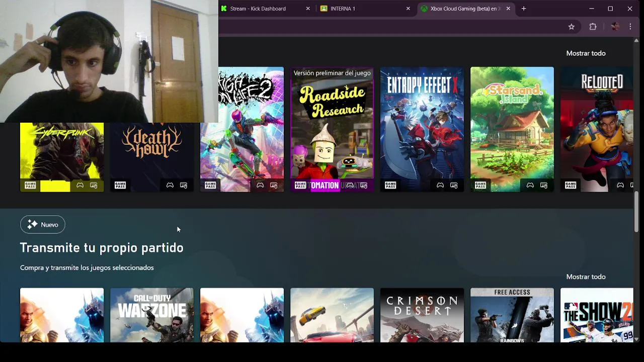Click keyboard-mouse icon on Starsand Island card
644x362 pixels.
(544, 186)
